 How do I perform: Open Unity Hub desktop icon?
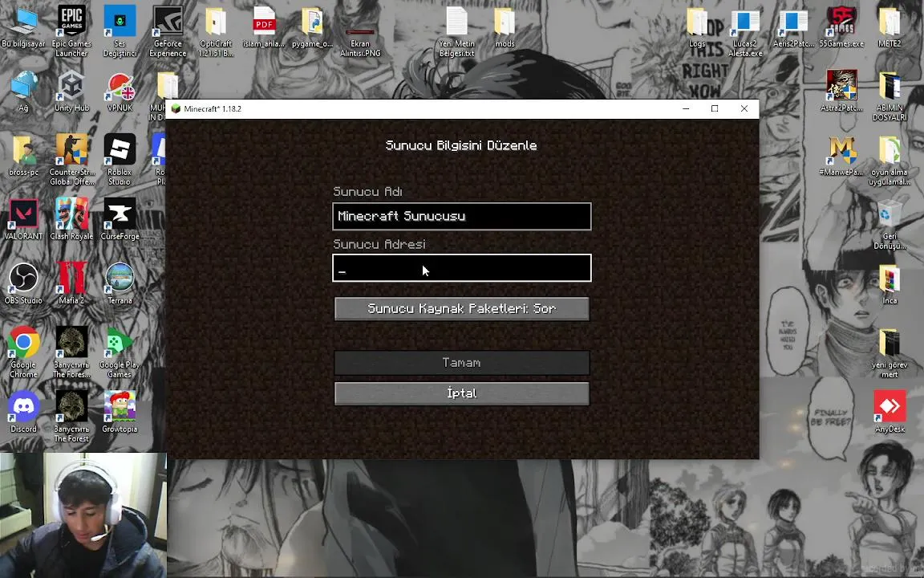pyautogui.click(x=71, y=92)
